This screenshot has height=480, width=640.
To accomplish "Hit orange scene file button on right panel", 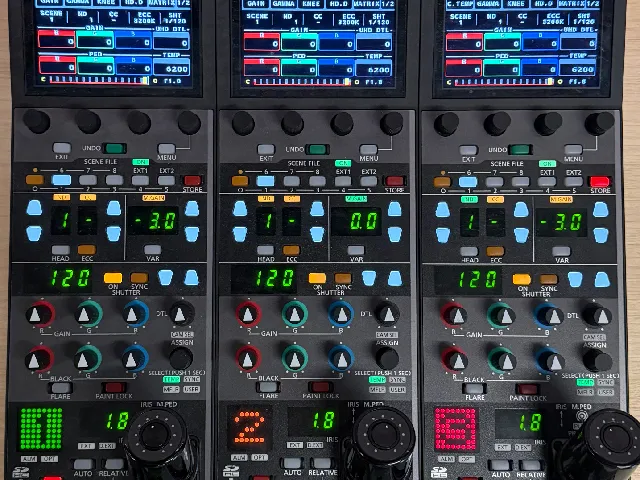I will (443, 182).
